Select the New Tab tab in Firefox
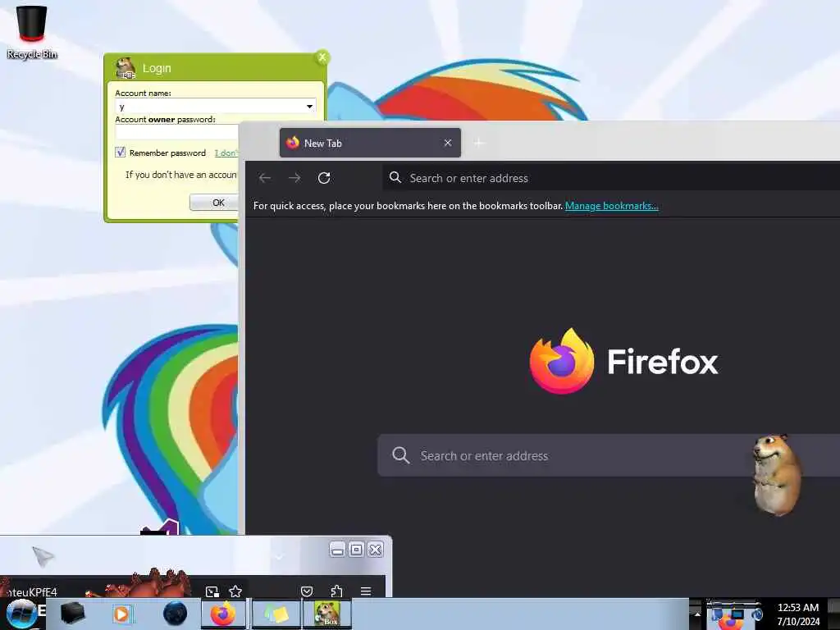The width and height of the screenshot is (840, 630). 370,143
